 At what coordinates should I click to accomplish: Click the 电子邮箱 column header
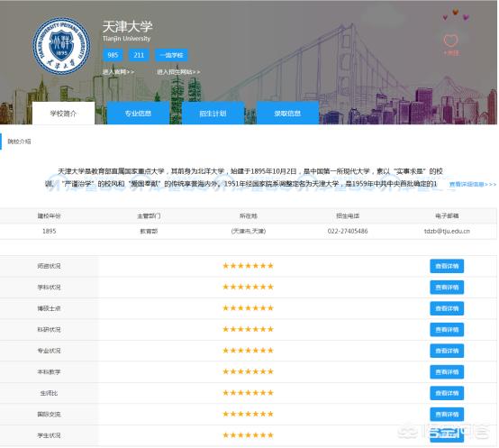[447, 215]
